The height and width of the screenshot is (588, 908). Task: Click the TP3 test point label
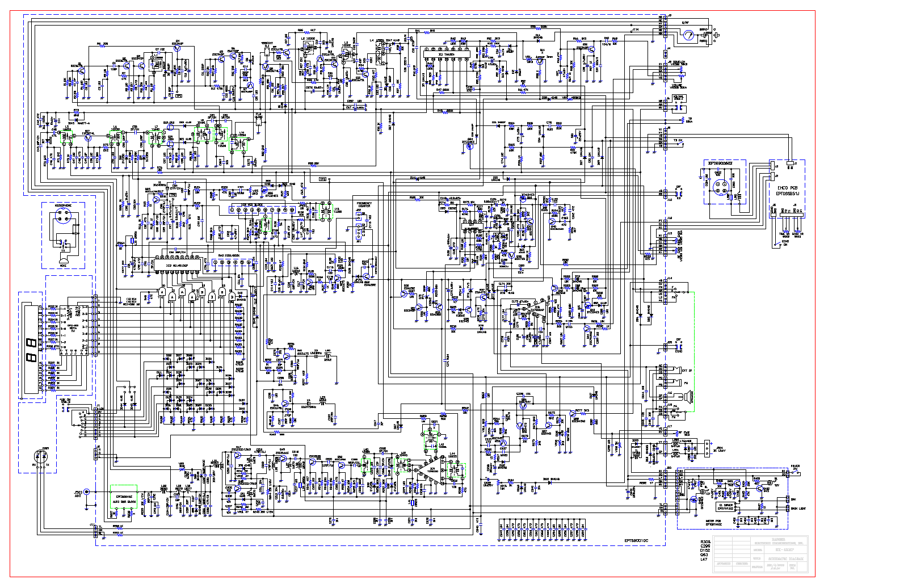point(323,179)
